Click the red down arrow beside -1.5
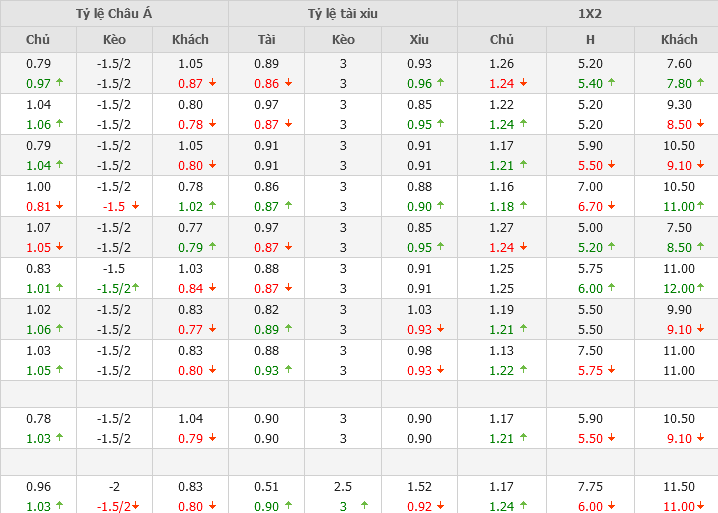The width and height of the screenshot is (718, 513). (134, 207)
